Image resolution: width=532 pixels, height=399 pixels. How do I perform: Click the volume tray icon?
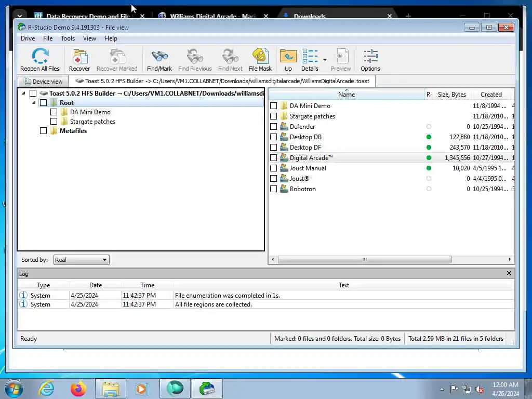[x=480, y=389]
